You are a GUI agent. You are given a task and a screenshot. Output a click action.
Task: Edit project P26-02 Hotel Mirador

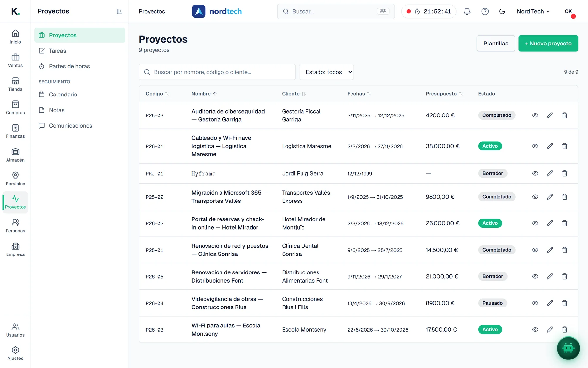point(550,223)
